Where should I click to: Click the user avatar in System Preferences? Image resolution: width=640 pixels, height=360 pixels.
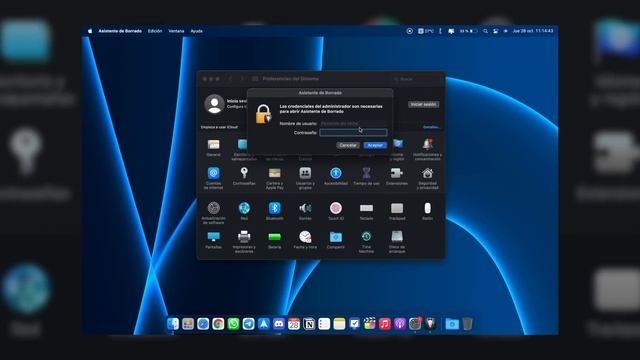point(214,104)
